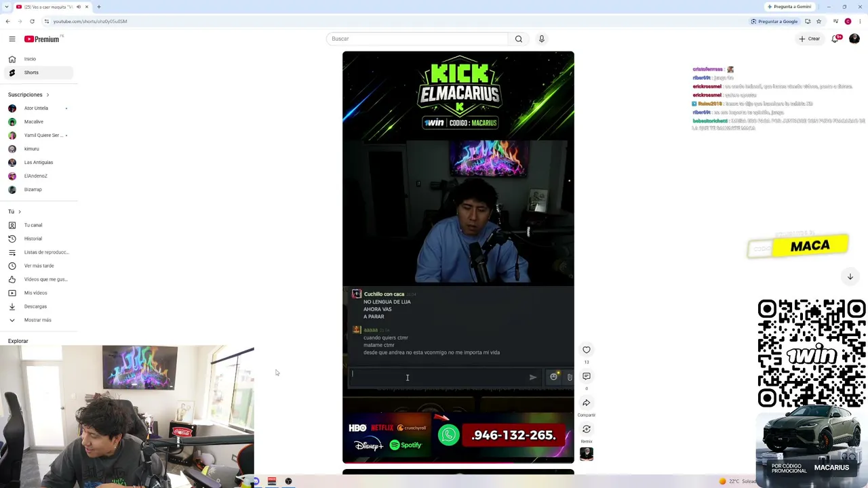Focus the Buscar search field
868x488 pixels.
click(417, 39)
